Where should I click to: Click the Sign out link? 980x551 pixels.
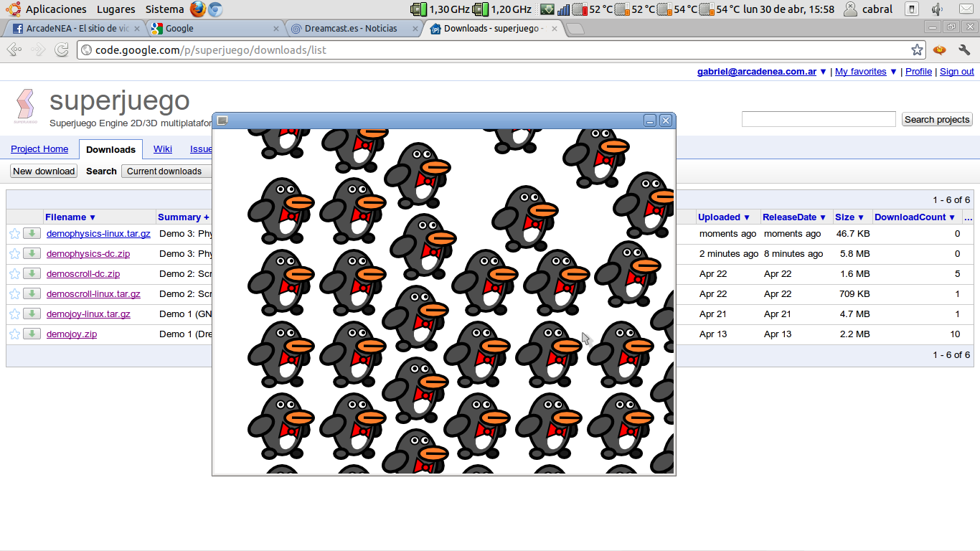[957, 72]
